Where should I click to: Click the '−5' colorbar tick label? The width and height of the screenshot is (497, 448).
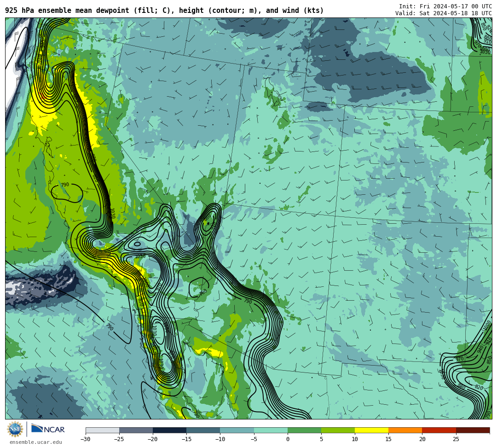[254, 439]
